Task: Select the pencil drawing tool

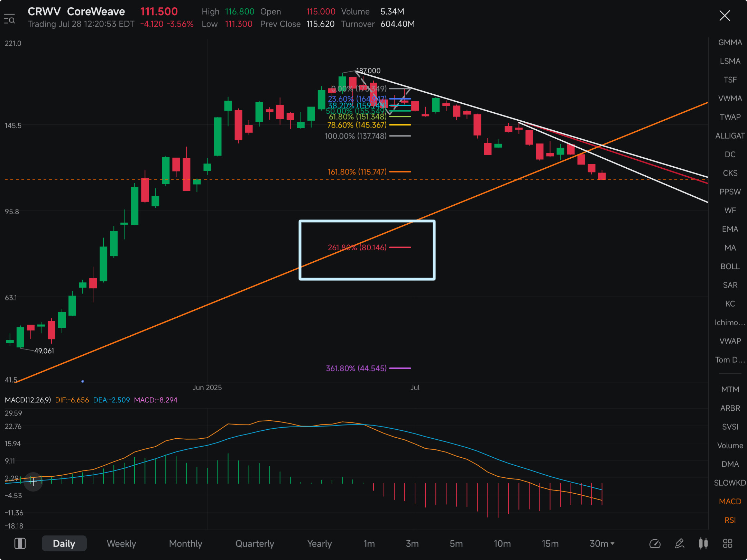Action: pyautogui.click(x=680, y=543)
